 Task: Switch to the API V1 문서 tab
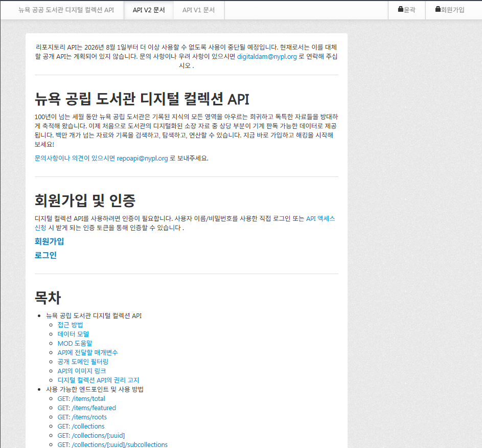pos(198,10)
